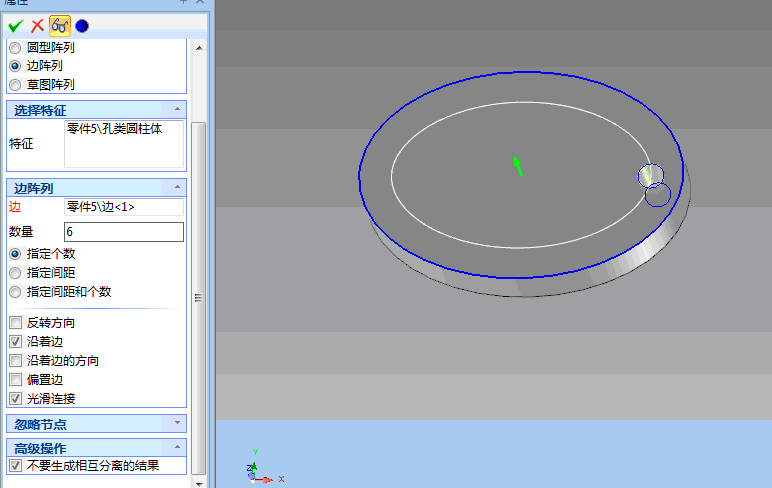Click the blue circle apply icon
This screenshot has height=488, width=772.
(81, 25)
